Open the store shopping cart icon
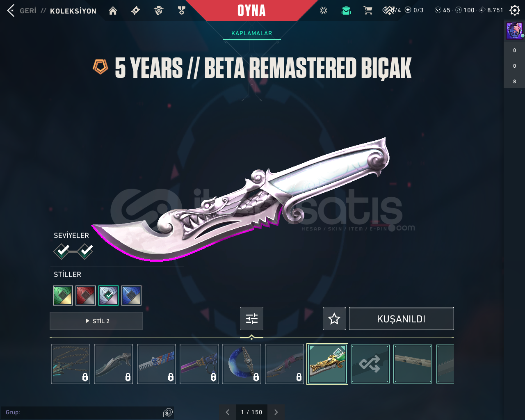 [x=368, y=11]
